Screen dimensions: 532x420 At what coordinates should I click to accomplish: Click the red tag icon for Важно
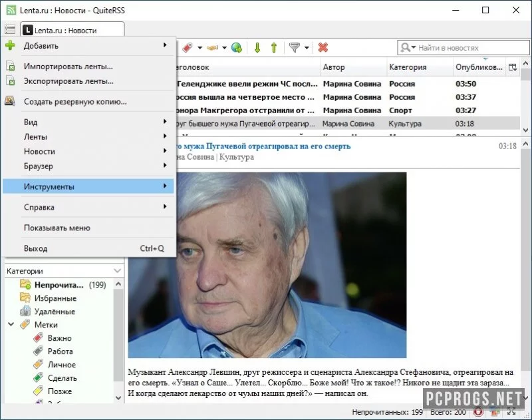39,337
